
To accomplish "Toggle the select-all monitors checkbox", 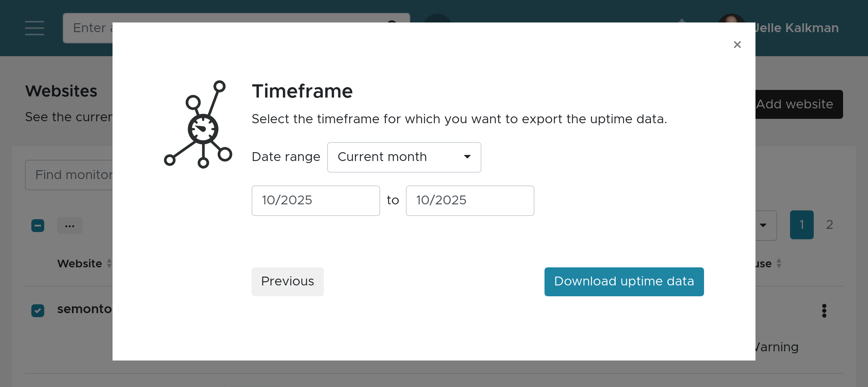I will 38,226.
